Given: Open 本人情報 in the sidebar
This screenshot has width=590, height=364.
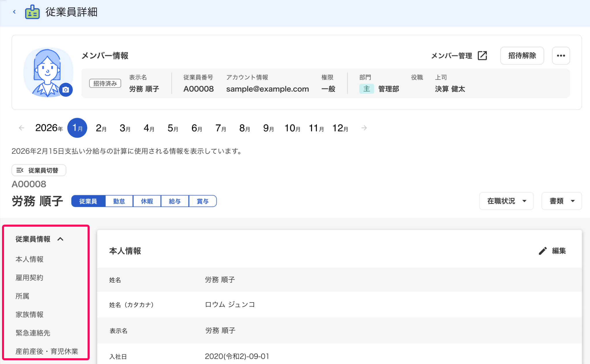Looking at the screenshot, I should coord(29,259).
